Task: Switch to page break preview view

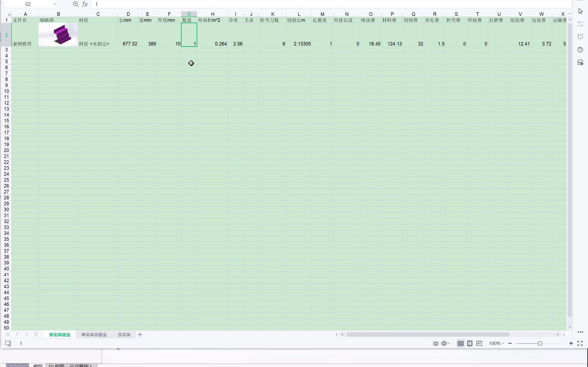Action: pyautogui.click(x=479, y=343)
